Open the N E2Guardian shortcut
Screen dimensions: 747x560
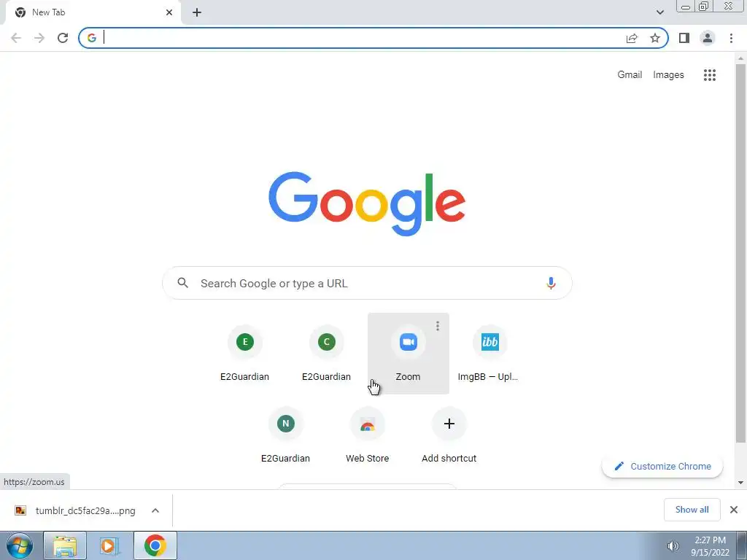coord(286,435)
